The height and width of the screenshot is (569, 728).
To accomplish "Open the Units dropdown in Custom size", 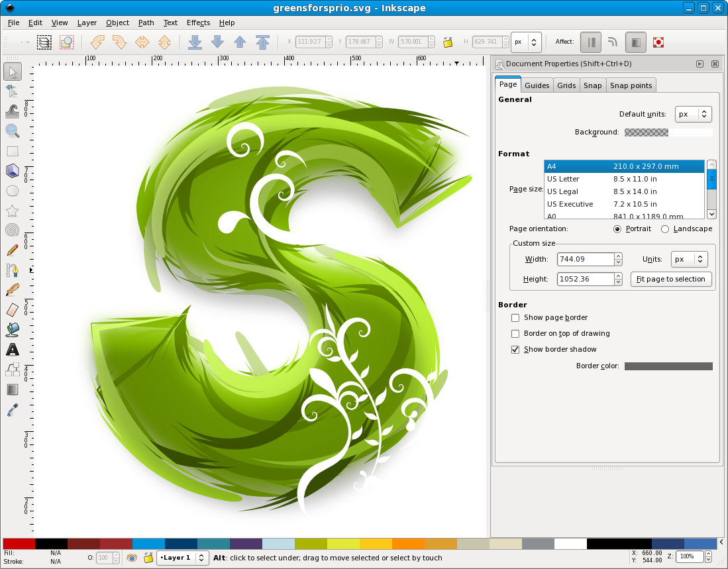I will coord(689,259).
